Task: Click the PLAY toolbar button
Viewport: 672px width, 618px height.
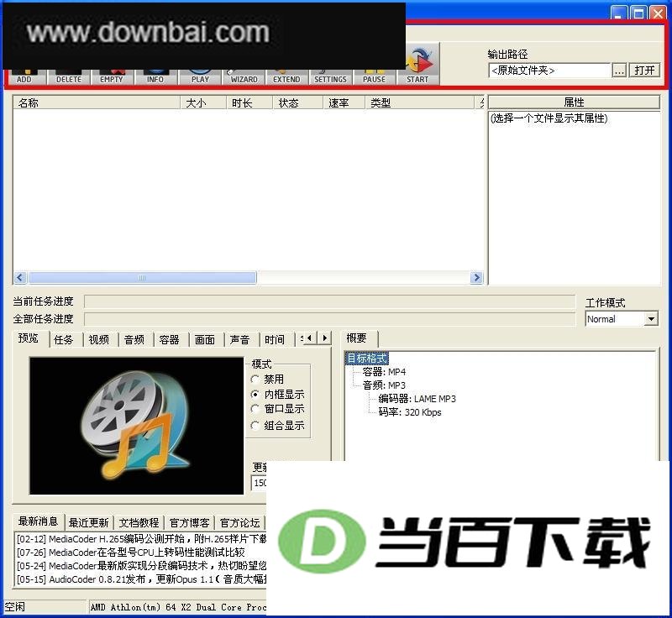Action: (200, 77)
